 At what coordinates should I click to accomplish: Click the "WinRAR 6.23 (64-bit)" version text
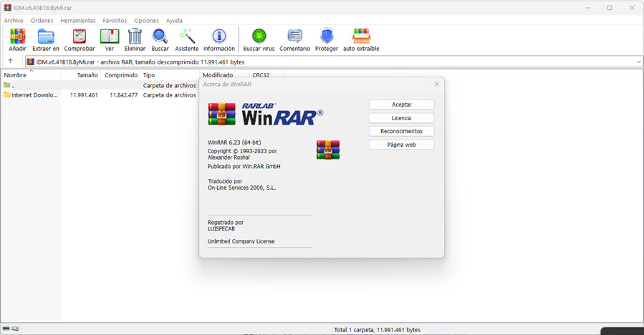(234, 142)
